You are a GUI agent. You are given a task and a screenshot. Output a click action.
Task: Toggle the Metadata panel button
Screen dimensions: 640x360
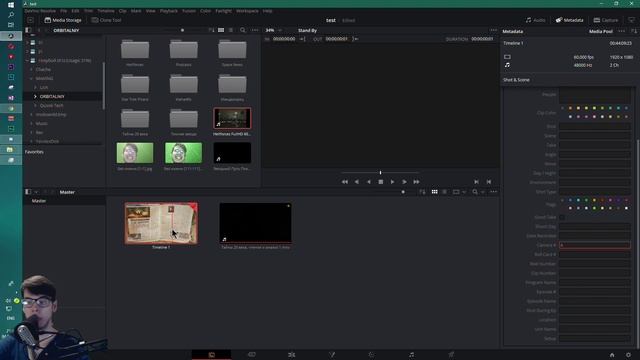(569, 20)
